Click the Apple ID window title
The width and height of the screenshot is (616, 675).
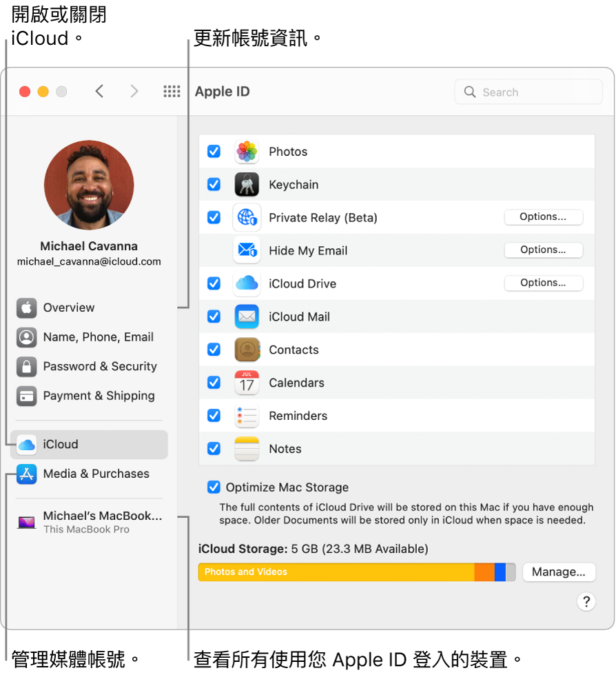click(x=223, y=92)
